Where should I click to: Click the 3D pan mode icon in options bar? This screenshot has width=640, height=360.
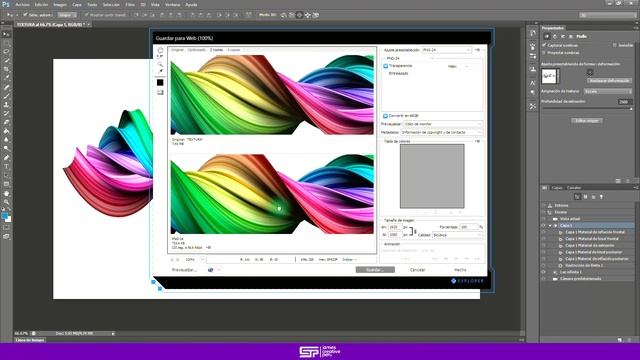tap(299, 15)
